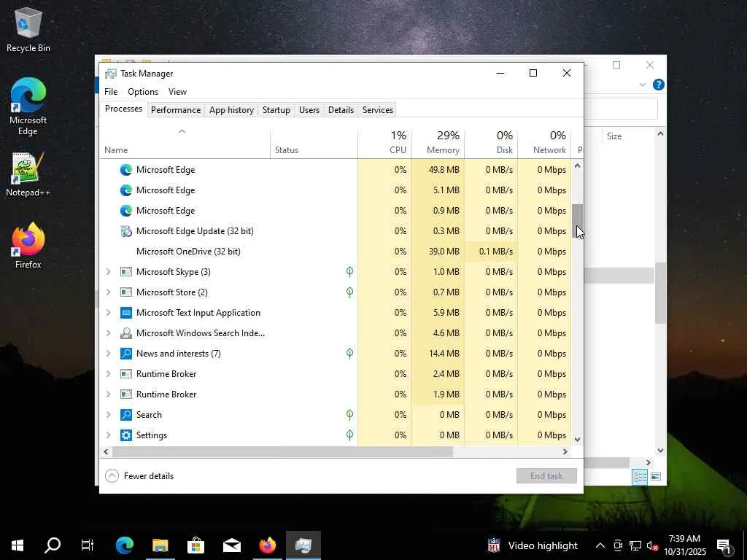Click the Edge icon in the 5.1 MB row
This screenshot has width=747, height=560.
(125, 190)
